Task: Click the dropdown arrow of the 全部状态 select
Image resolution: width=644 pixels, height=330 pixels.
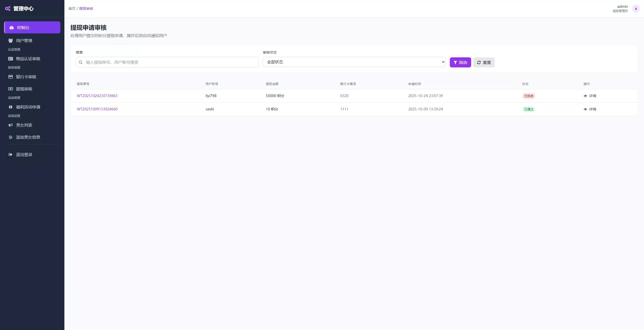Action: 443,62
